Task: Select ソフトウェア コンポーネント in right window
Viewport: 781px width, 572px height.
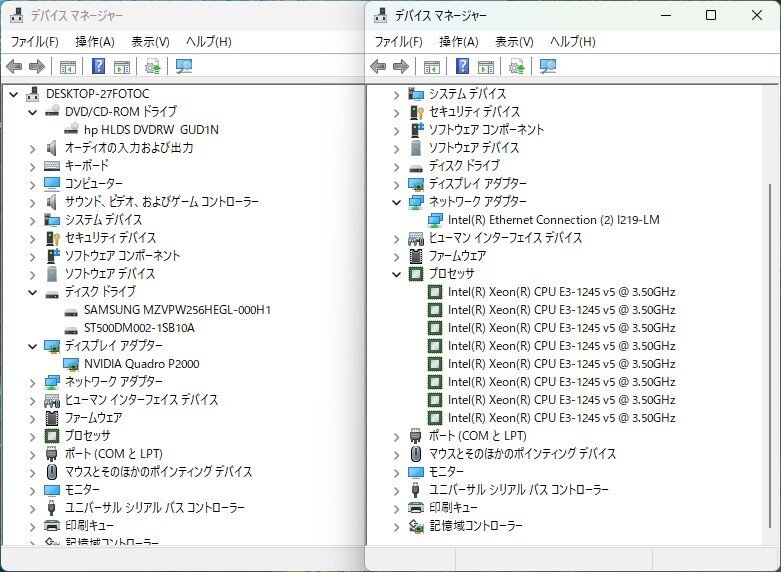Action: pos(487,130)
